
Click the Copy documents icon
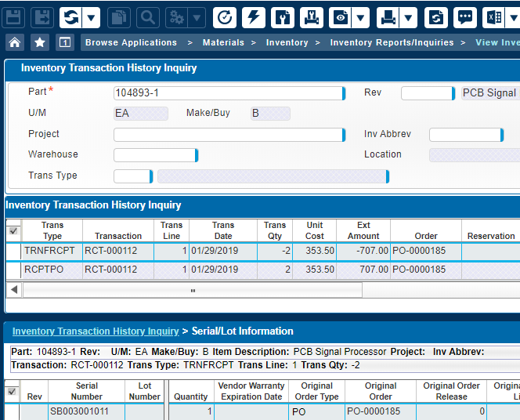[119, 17]
